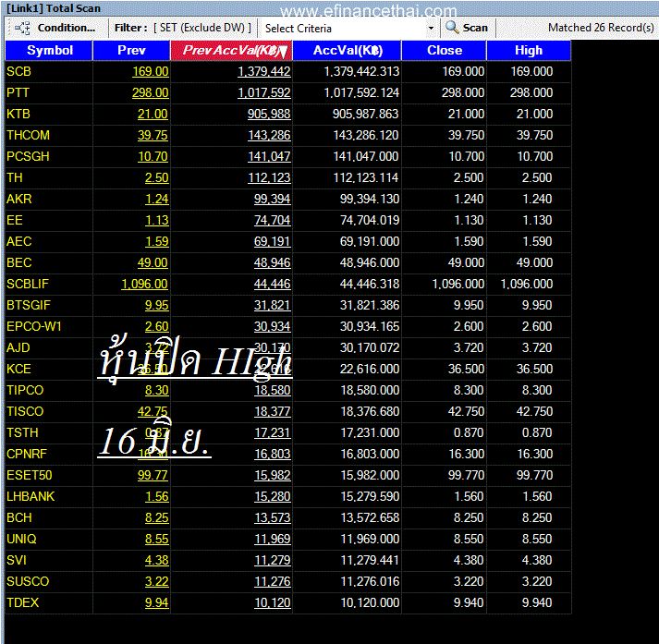Select the AJD symbol
This screenshot has height=644, width=659.
click(18, 347)
